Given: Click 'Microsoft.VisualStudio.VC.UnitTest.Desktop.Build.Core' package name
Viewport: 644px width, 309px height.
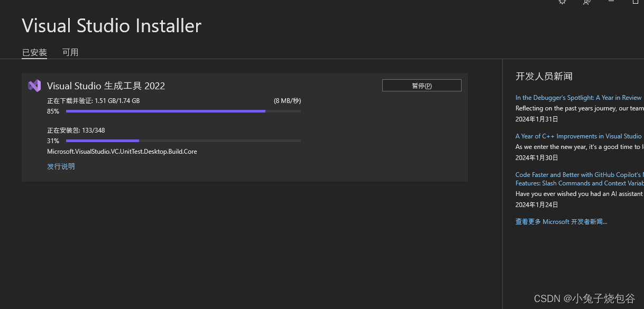Looking at the screenshot, I should (x=122, y=152).
